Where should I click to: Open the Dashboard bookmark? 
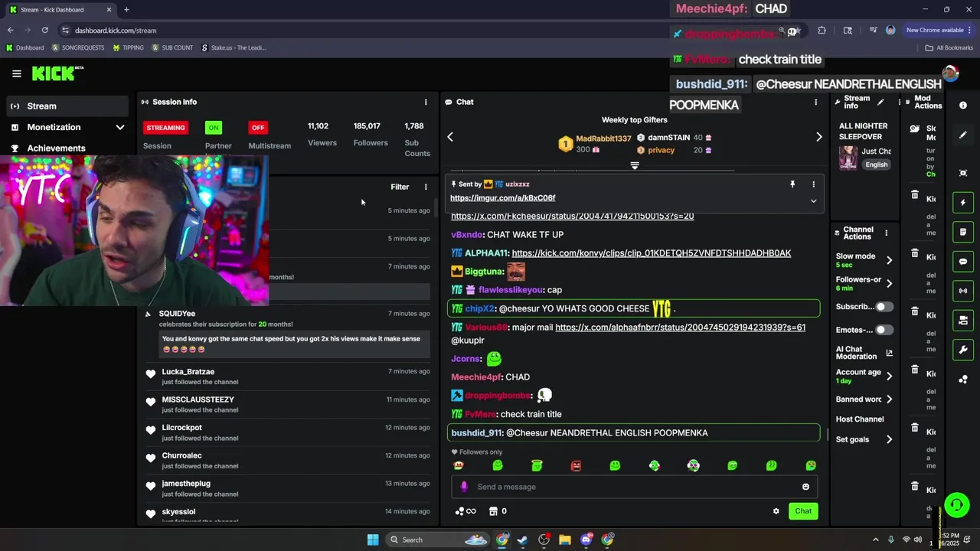(x=24, y=47)
